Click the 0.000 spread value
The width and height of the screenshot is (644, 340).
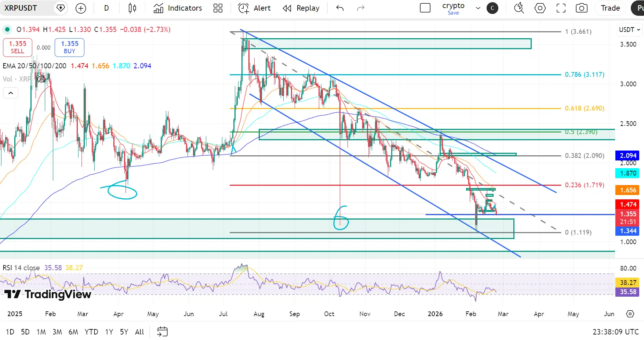click(44, 48)
